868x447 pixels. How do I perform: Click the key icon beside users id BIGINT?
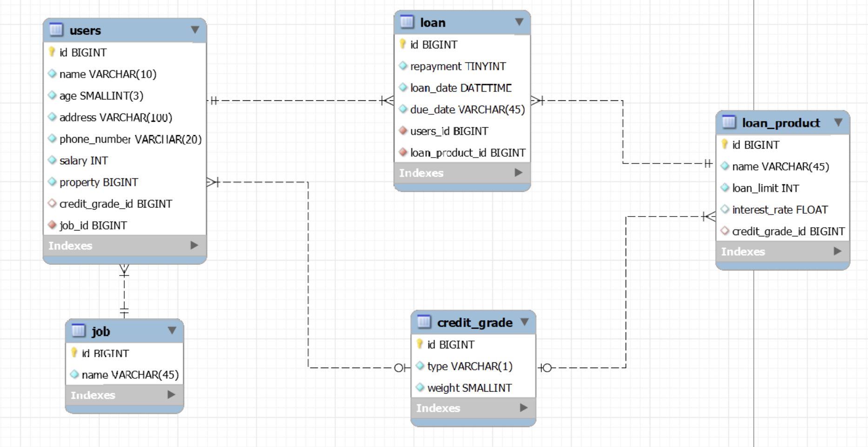pyautogui.click(x=52, y=52)
